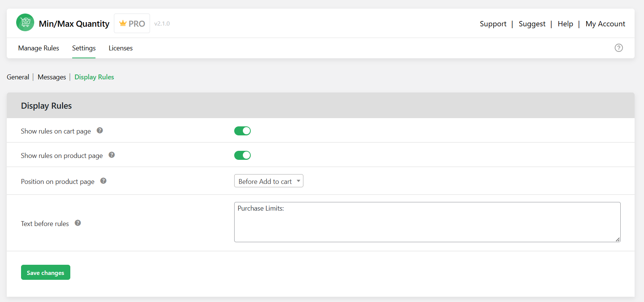Go to the General settings section
The width and height of the screenshot is (644, 302).
point(18,77)
